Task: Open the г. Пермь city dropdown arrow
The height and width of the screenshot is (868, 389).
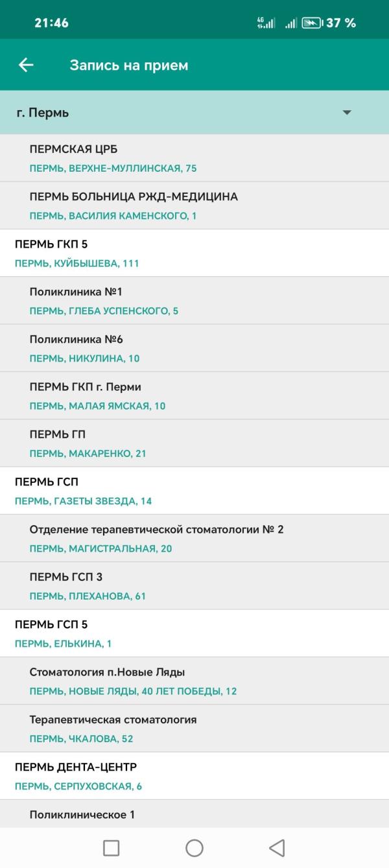Action: click(x=347, y=113)
